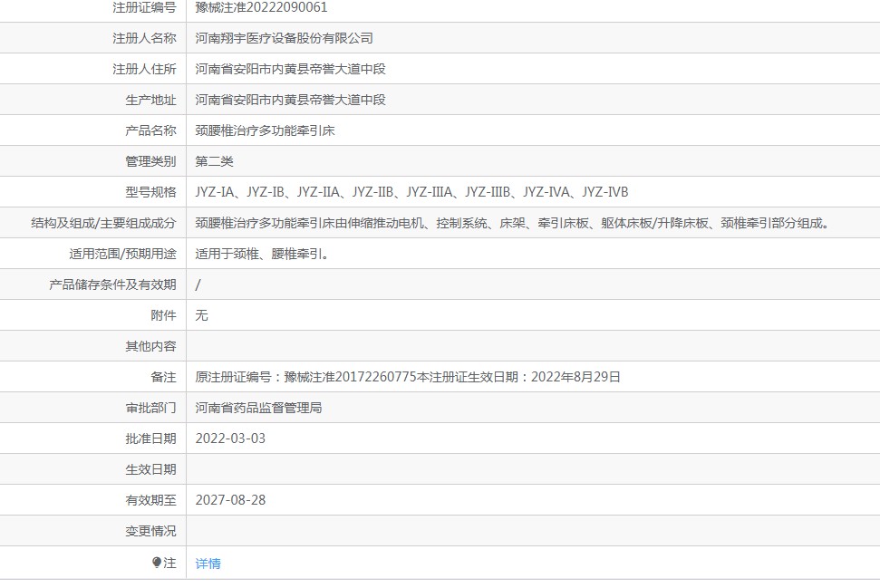
Task: Select the 备注 text with original registration number
Action: pos(408,377)
